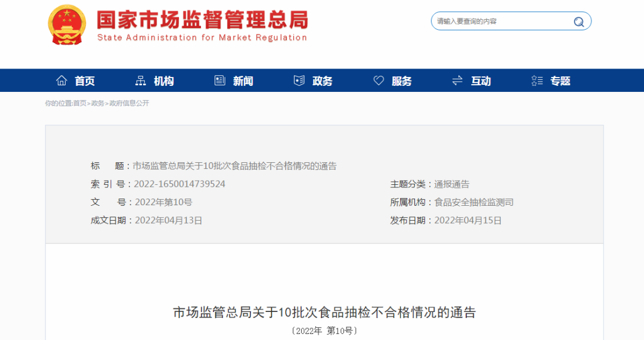
Task: Click the book icon beside 政务
Action: point(299,81)
